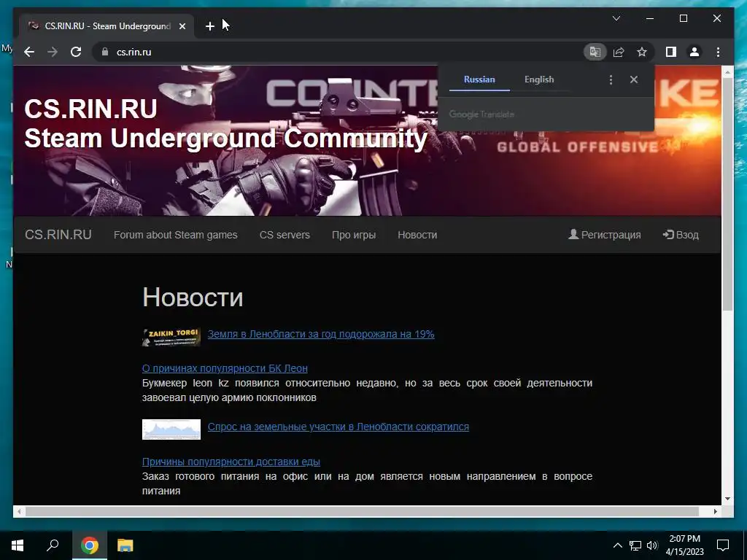747x560 pixels.
Task: Click the Google Translate icon in address bar
Action: click(x=595, y=52)
